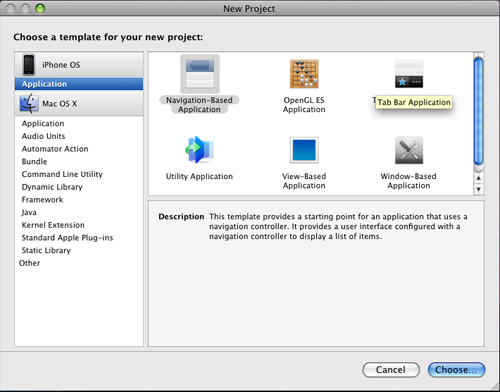Click the iPhone OS device icon
Image resolution: width=500 pixels, height=392 pixels.
point(29,65)
